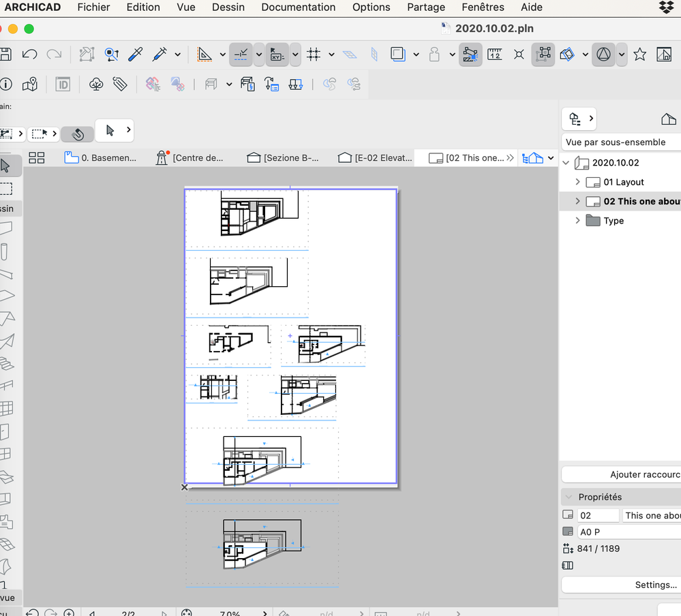681x616 pixels.
Task: Open the tab overview grid icon
Action: [x=37, y=158]
